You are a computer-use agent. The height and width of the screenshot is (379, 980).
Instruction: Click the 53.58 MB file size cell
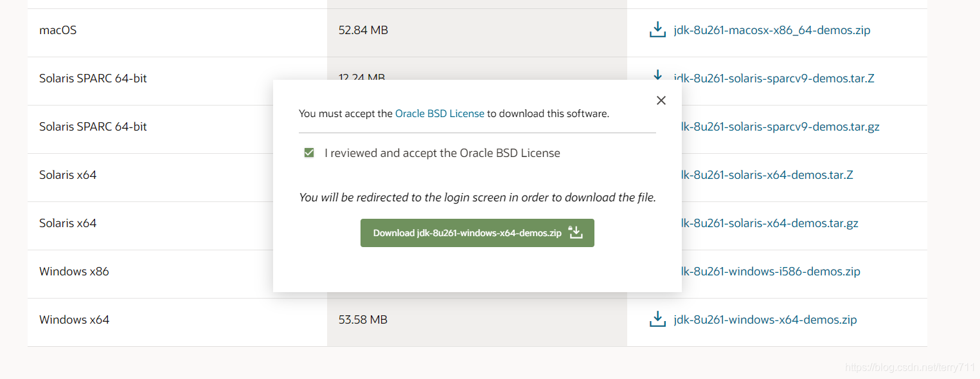(x=363, y=320)
